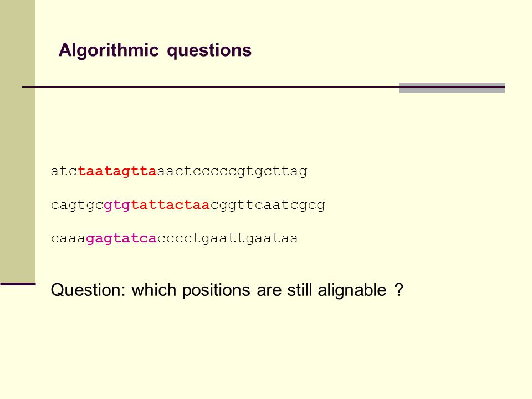Click the olive vertical sidebar band
Screen dimensions: 532x399
click(x=18, y=141)
